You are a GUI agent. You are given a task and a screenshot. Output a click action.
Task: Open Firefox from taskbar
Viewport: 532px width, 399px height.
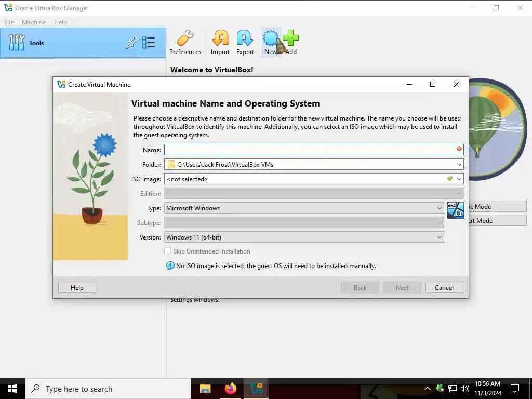click(x=230, y=389)
